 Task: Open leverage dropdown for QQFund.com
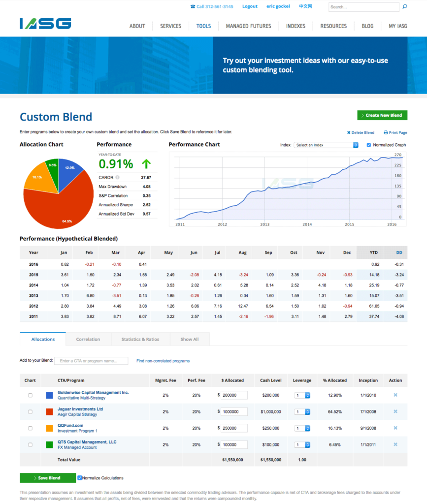(302, 428)
